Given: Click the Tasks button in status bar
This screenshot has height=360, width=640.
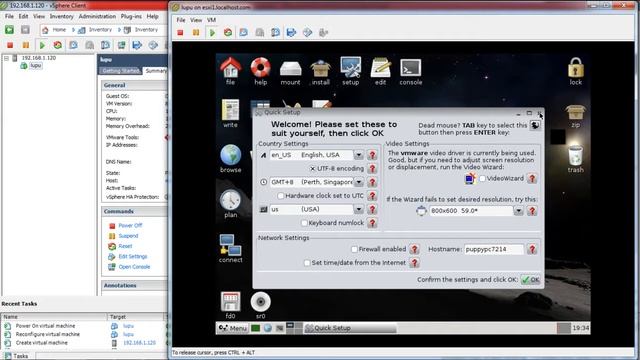Looking at the screenshot, I should (x=17, y=356).
